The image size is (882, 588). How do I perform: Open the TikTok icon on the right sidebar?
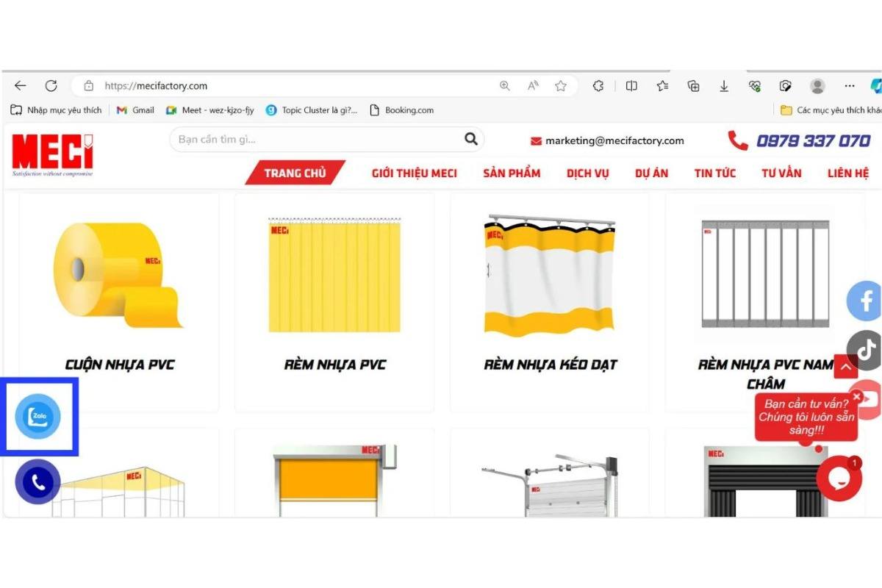tap(866, 349)
